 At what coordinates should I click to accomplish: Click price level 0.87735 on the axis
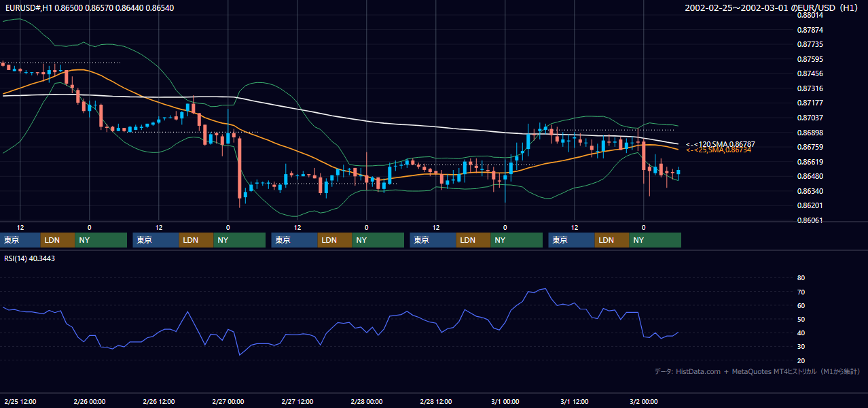[x=810, y=44]
